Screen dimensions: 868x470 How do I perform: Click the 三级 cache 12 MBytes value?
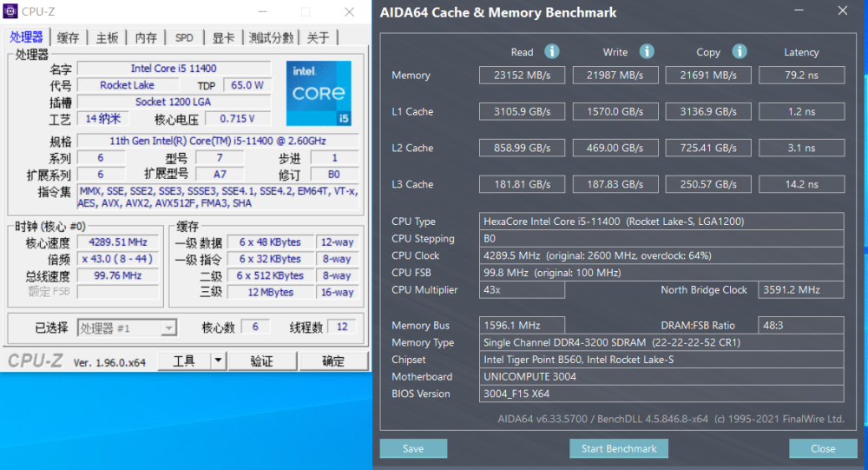tap(270, 292)
